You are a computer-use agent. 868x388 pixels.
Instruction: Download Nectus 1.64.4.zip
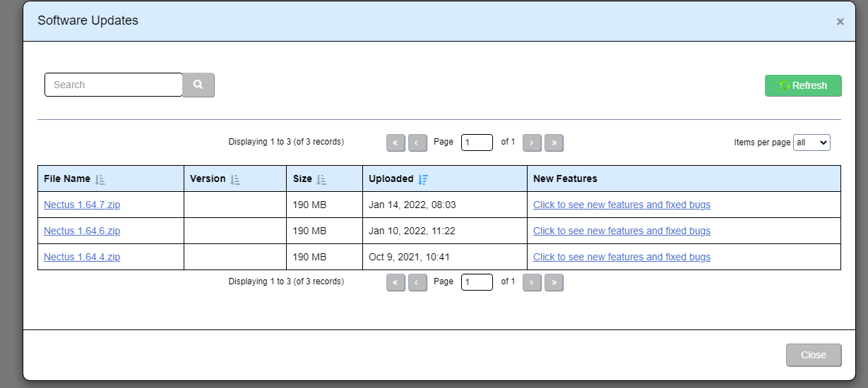point(82,257)
